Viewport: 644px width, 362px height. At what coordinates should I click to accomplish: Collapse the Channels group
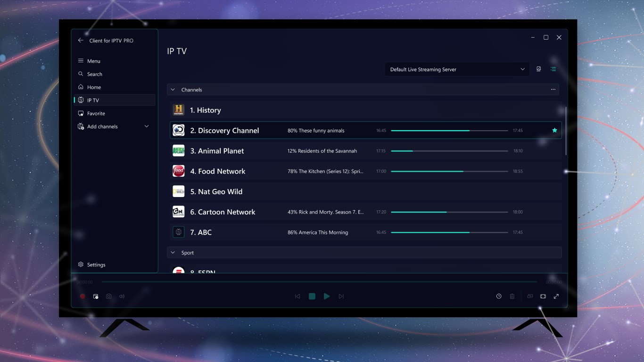pos(173,90)
